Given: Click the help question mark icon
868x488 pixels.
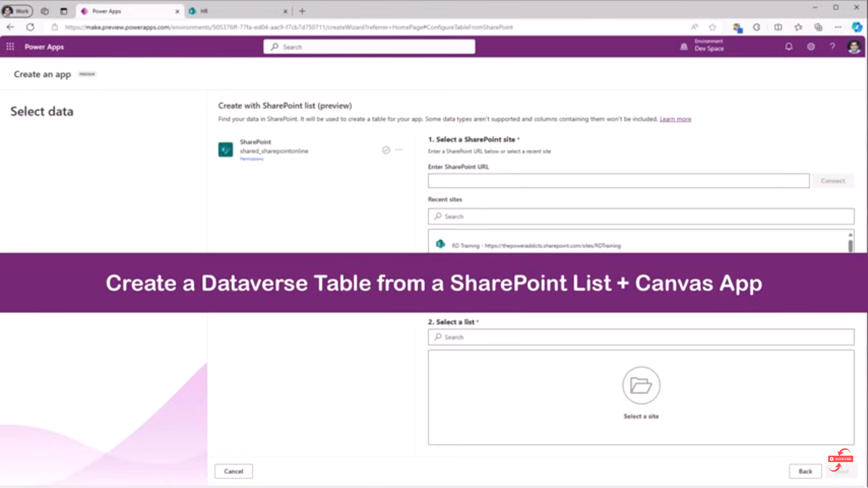Looking at the screenshot, I should point(832,47).
